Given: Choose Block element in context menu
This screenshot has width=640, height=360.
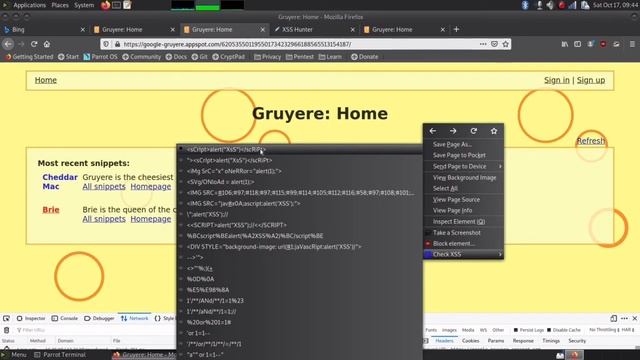Looking at the screenshot, I should click(x=463, y=244).
